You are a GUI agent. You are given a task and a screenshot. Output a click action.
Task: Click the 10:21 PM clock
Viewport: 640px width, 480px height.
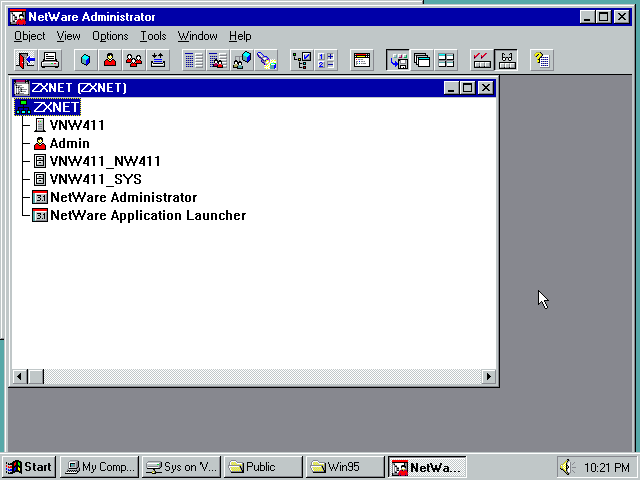[606, 467]
